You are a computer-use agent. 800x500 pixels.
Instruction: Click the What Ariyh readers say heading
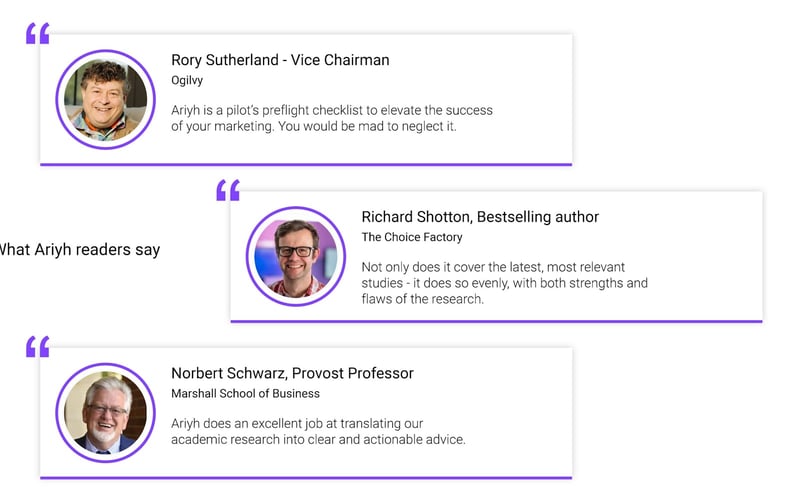(x=80, y=250)
